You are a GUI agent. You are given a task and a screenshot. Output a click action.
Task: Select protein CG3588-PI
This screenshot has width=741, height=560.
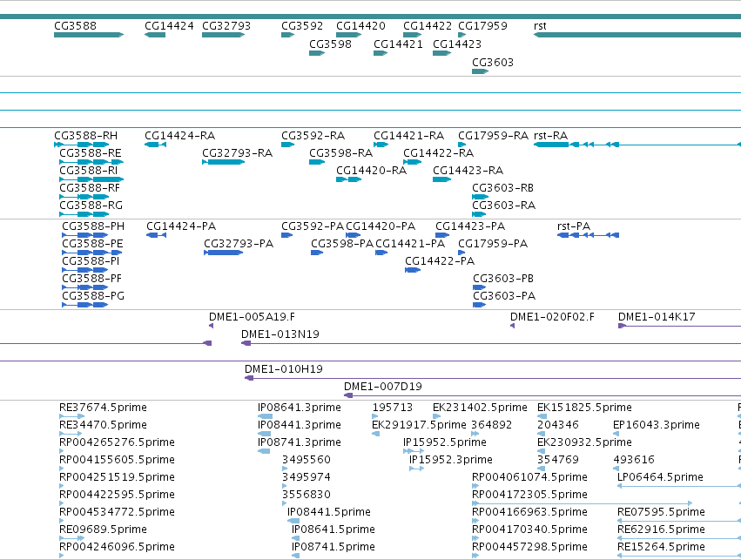tap(85, 270)
